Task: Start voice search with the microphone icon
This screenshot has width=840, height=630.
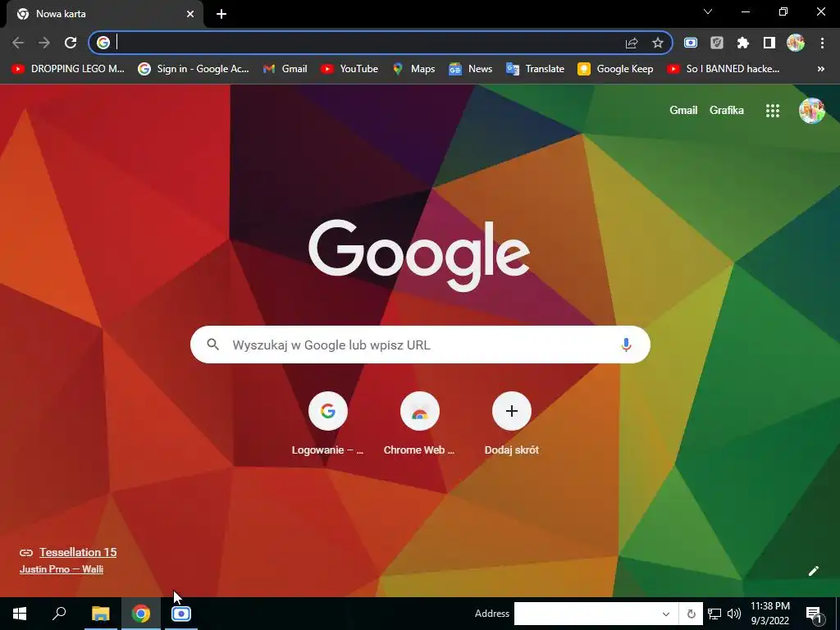Action: pyautogui.click(x=626, y=345)
